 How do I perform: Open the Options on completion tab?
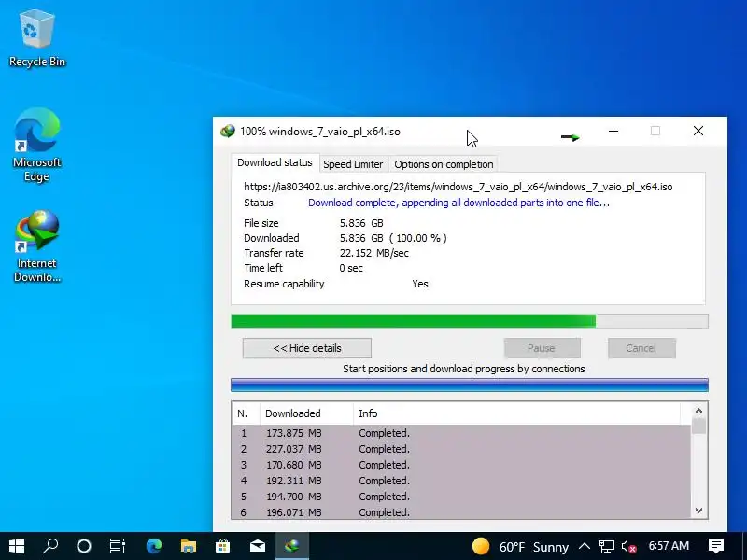click(x=444, y=164)
